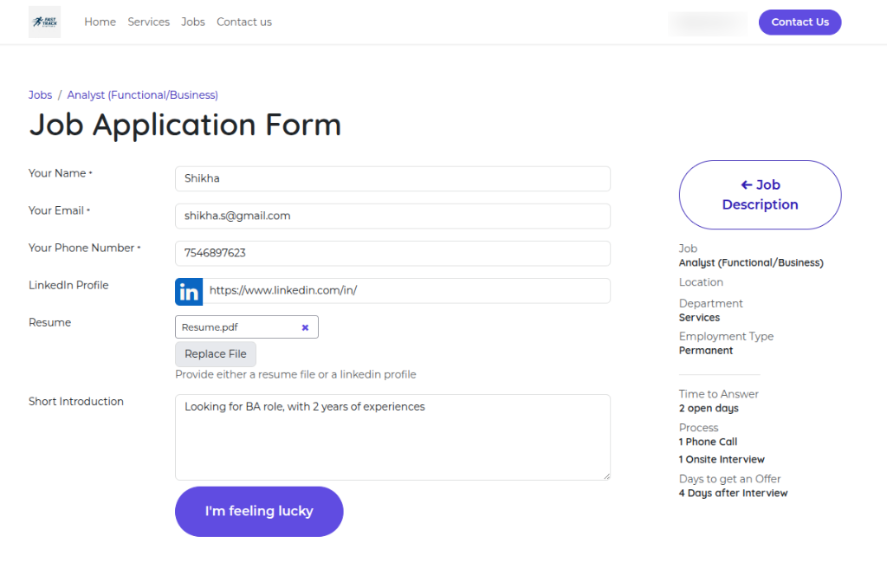Click into the Your Name field
The image size is (887, 588).
pos(392,179)
